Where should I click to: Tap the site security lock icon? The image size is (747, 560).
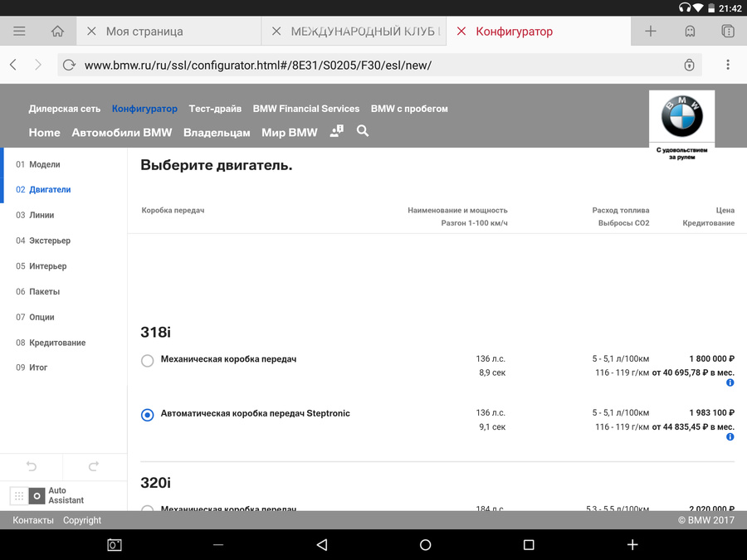[689, 65]
